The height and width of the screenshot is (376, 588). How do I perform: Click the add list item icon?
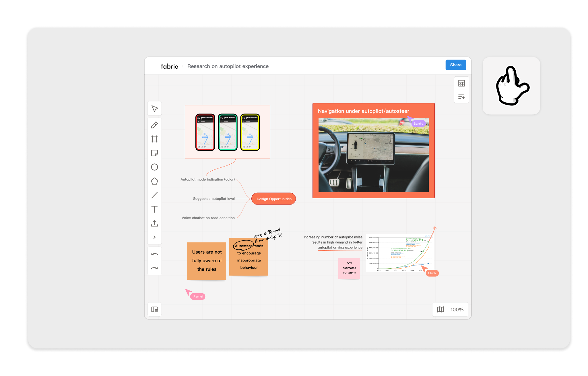[x=461, y=97]
